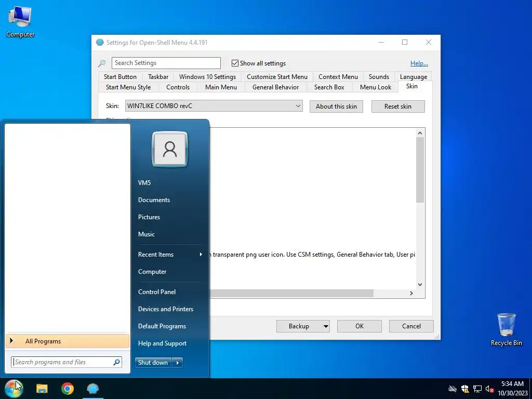Screen dimensions: 532x399
Task: Click the Search Settings input field
Action: coord(166,63)
